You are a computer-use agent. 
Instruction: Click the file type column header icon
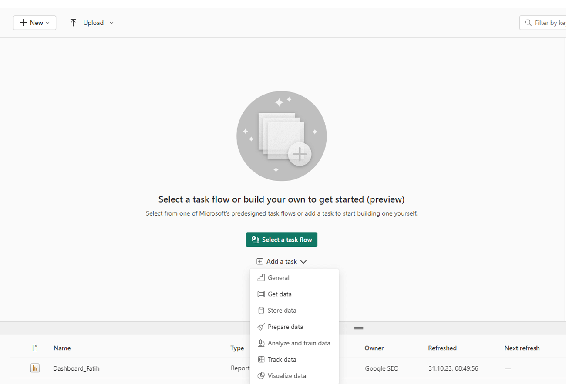[x=35, y=348]
